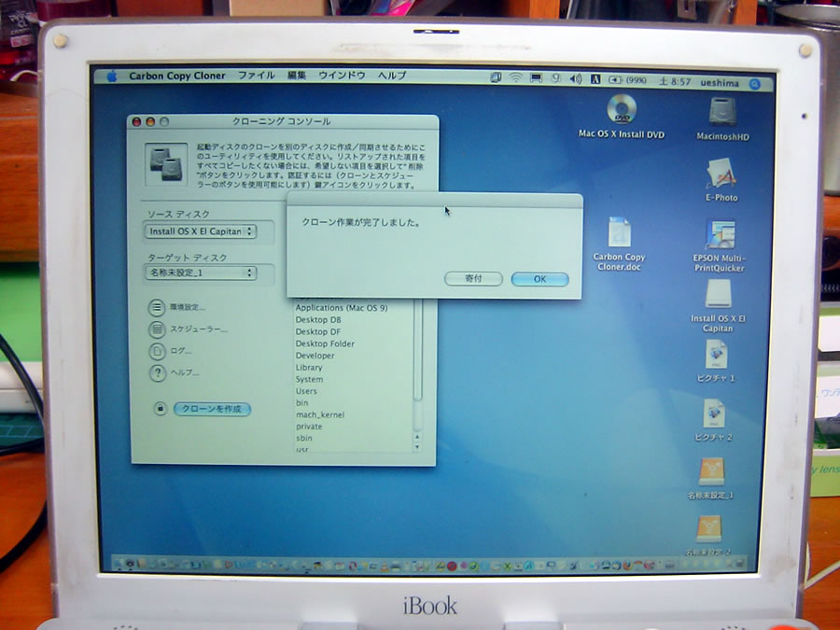Select 'Desktop DF' in the item list
Screen dimensions: 840x630
317,331
